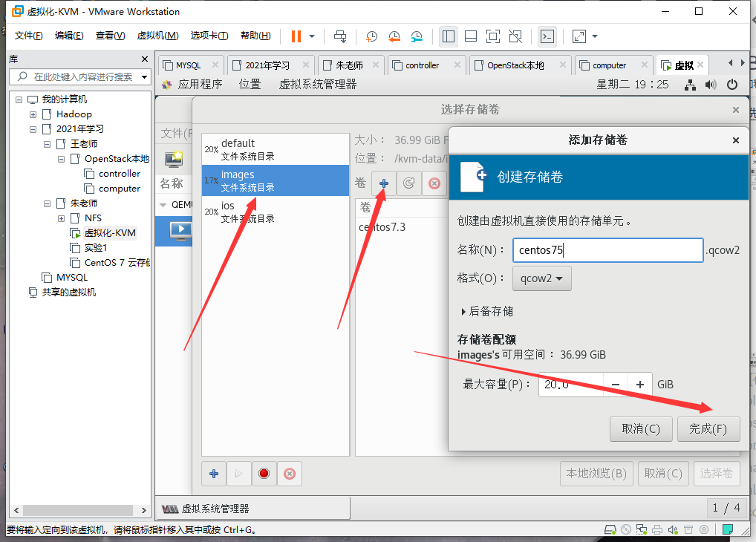The image size is (756, 542).
Task: Click the add storage pool plus icon
Action: (x=214, y=474)
